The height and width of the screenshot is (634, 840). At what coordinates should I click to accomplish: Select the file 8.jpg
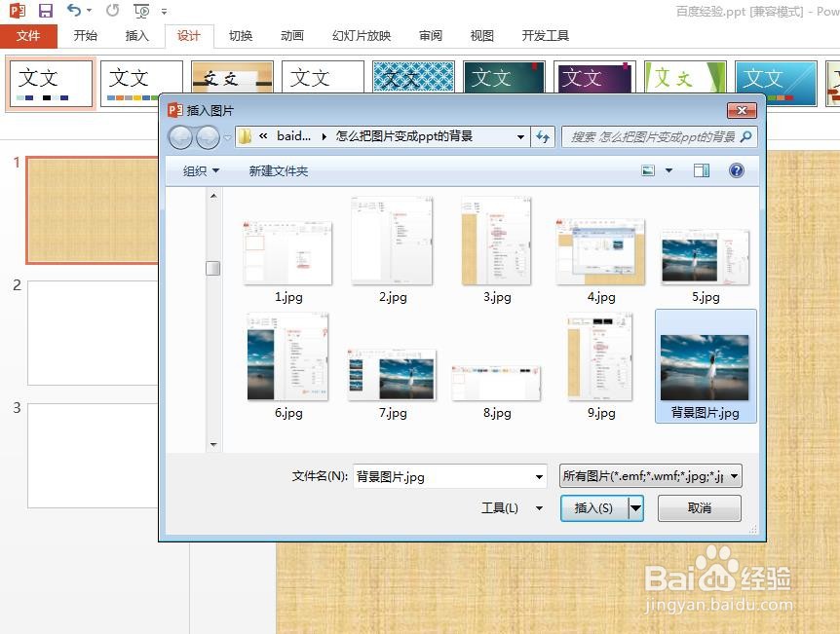[497, 393]
